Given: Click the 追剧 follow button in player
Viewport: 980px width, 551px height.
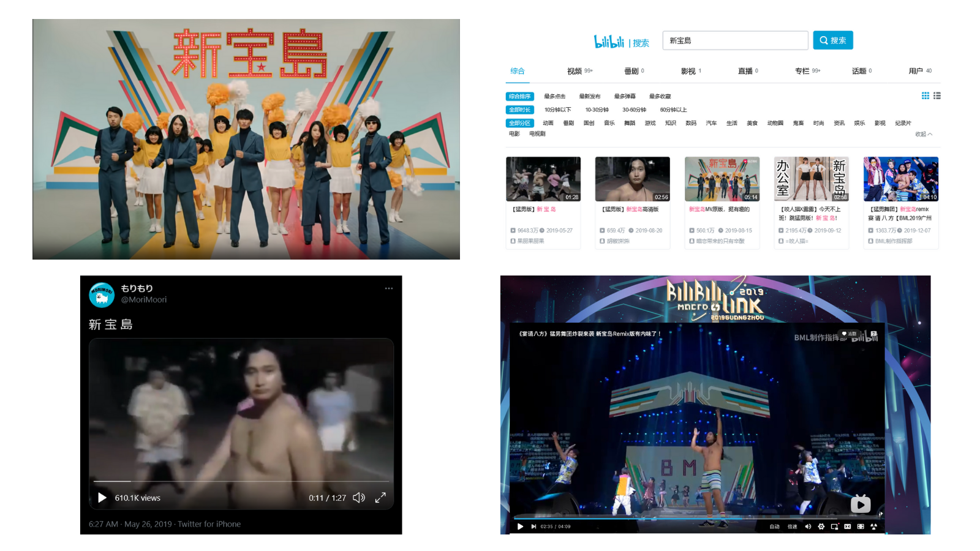Looking at the screenshot, I should click(x=850, y=334).
